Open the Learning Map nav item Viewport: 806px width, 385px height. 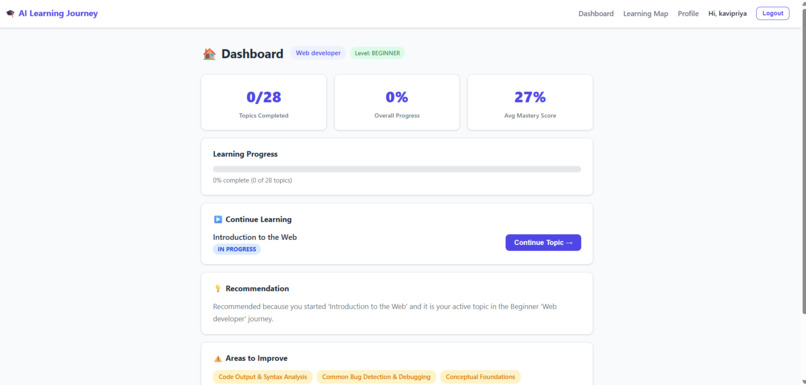click(x=646, y=14)
